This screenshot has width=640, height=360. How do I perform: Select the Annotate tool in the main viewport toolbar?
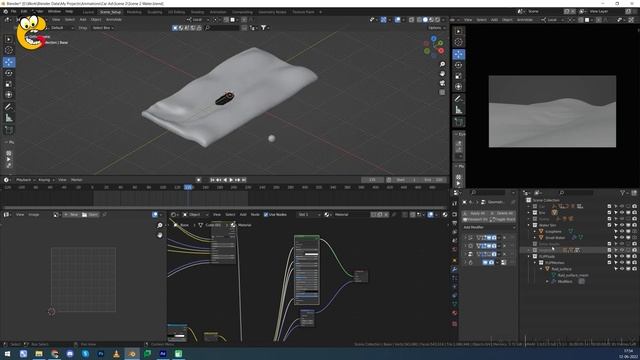click(x=9, y=107)
